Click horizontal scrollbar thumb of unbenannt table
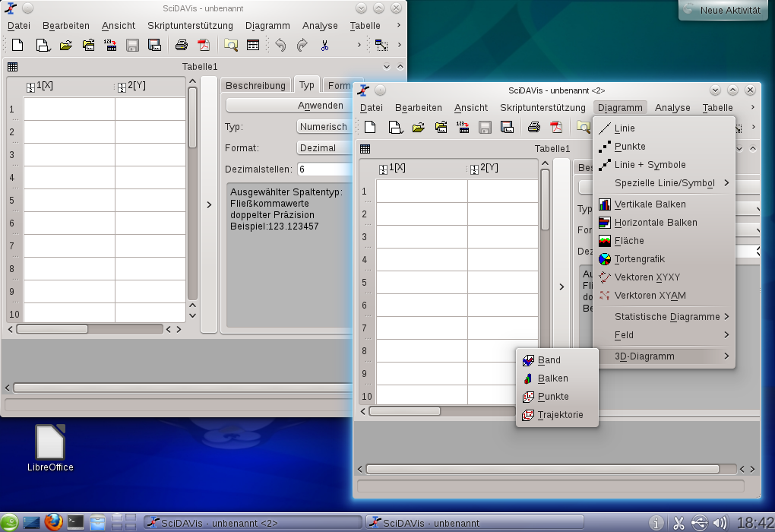The image size is (775, 532). (52, 329)
